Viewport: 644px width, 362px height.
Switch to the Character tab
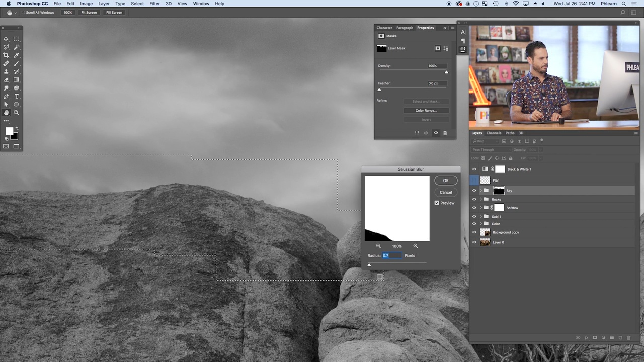tap(384, 28)
